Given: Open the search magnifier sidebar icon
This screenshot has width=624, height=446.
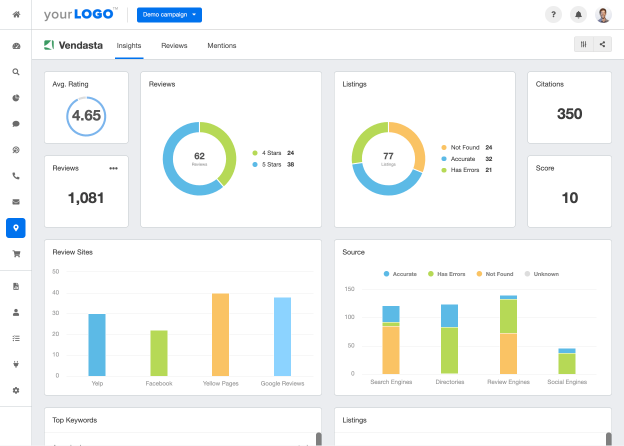Looking at the screenshot, I should pos(16,72).
